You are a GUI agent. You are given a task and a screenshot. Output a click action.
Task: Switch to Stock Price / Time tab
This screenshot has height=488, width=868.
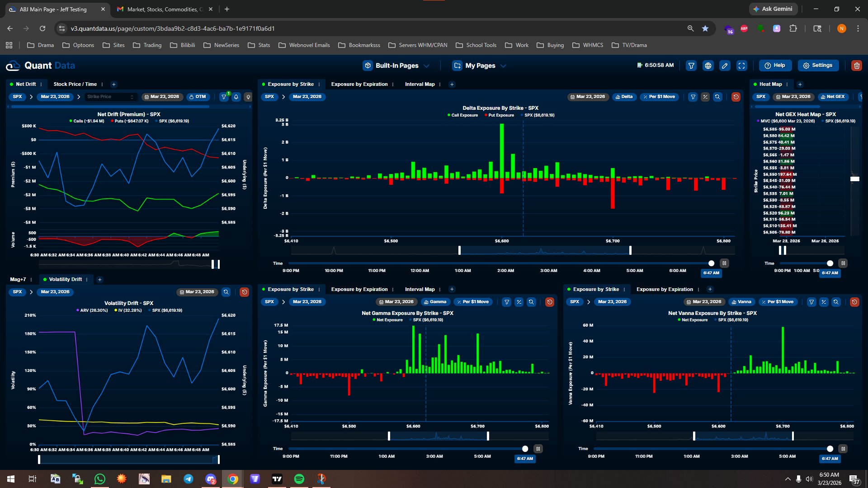pyautogui.click(x=75, y=84)
